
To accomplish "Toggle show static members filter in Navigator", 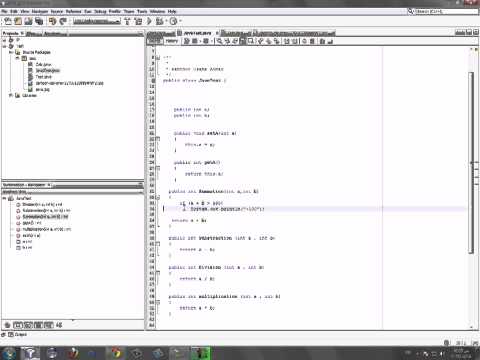I will point(28,325).
